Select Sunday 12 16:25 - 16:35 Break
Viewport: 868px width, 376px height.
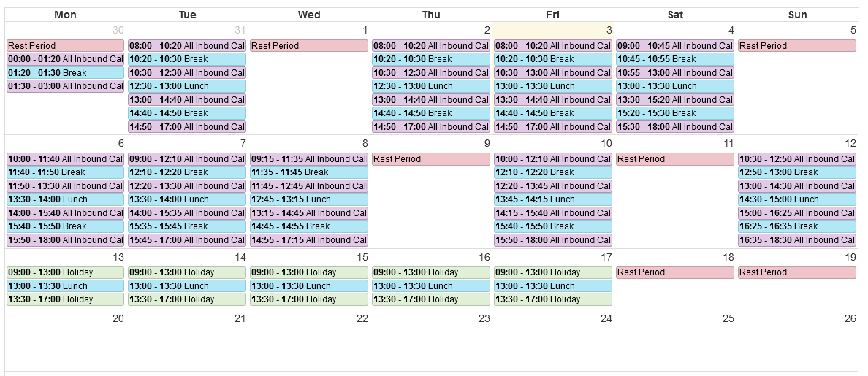[797, 227]
